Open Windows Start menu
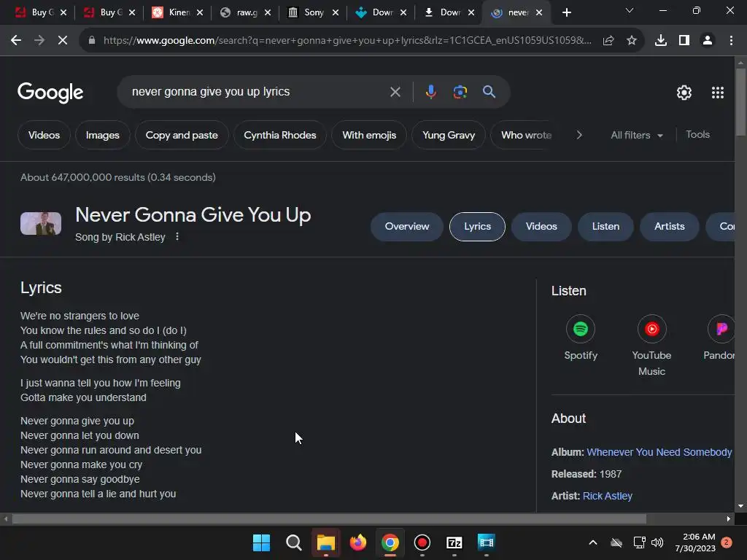This screenshot has height=560, width=747. 261,542
